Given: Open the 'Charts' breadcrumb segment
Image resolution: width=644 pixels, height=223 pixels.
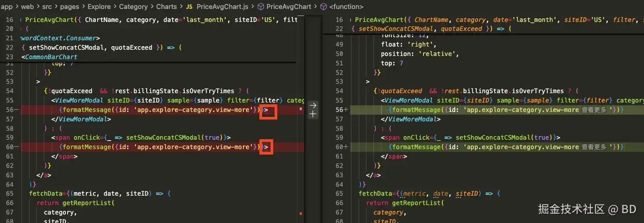Looking at the screenshot, I should [x=167, y=7].
